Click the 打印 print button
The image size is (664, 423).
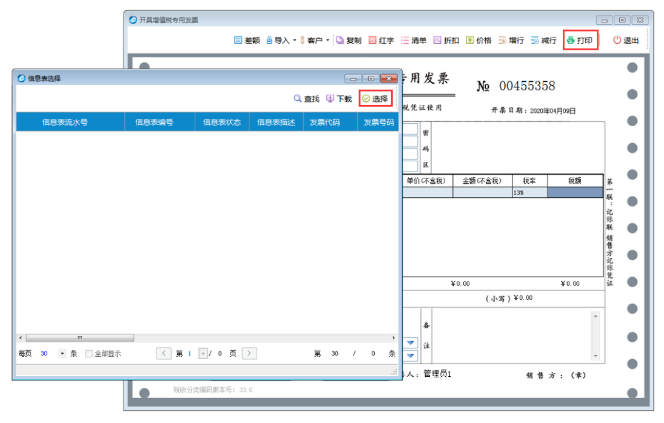point(580,41)
